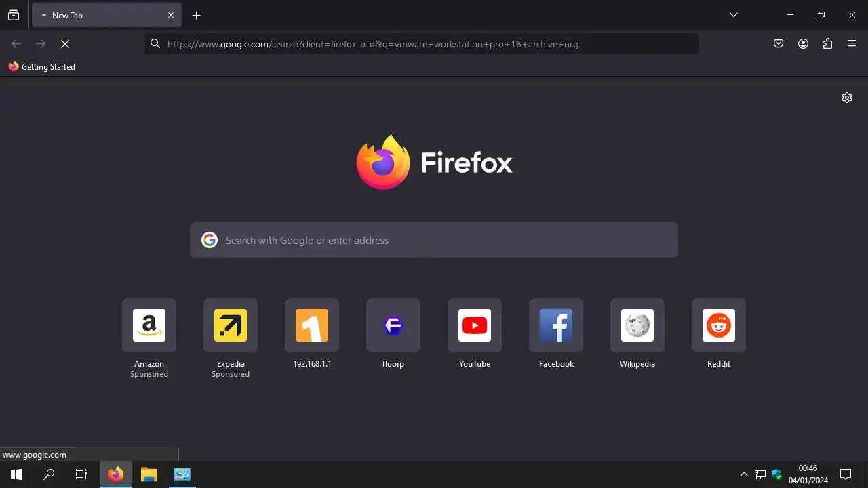The width and height of the screenshot is (868, 488).
Task: Minimize the Firefox window
Action: click(x=790, y=15)
